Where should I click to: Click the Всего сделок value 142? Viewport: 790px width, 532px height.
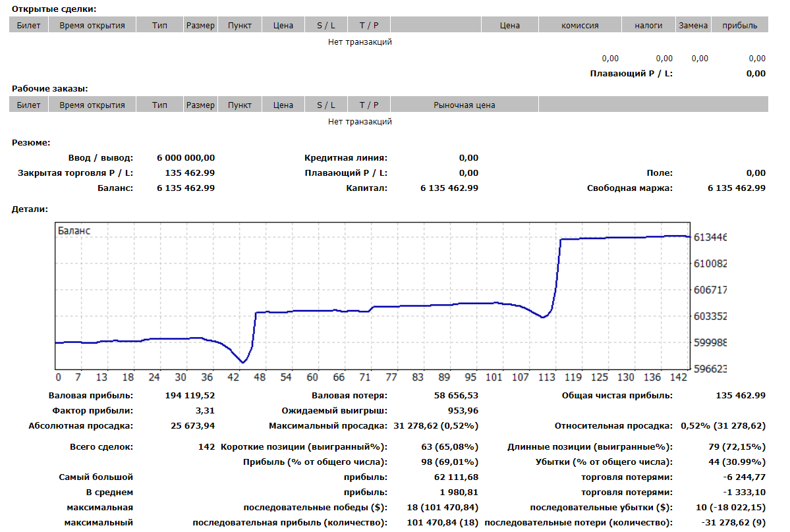pyautogui.click(x=207, y=446)
